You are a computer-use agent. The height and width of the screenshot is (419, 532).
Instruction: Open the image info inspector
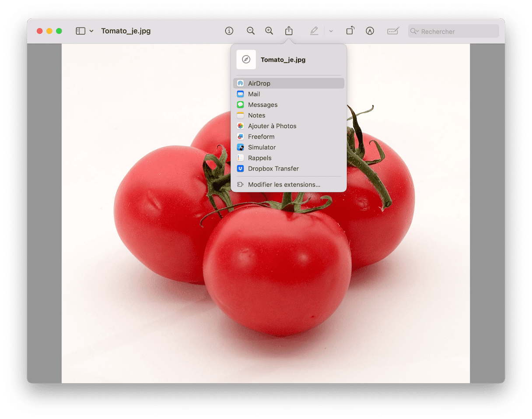(229, 31)
